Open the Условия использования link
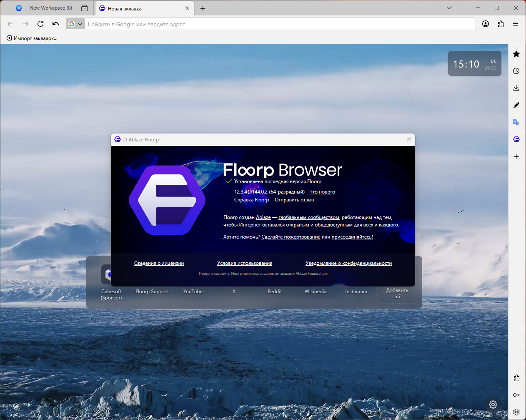 point(245,263)
